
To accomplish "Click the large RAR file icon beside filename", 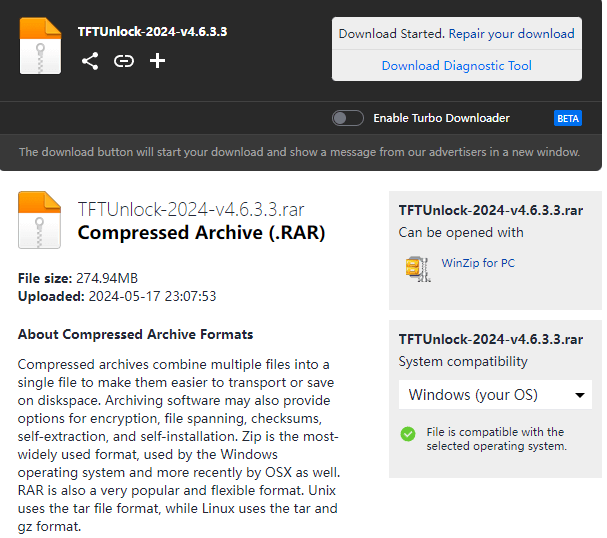I will click(x=40, y=220).
